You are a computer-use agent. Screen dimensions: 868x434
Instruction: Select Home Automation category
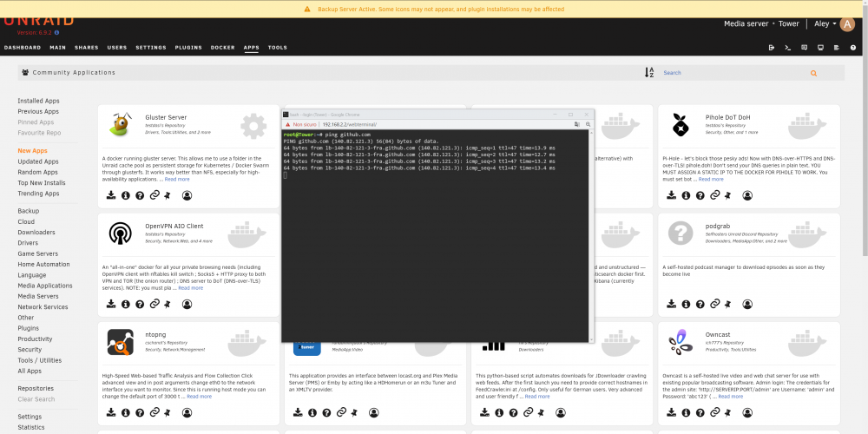(43, 264)
